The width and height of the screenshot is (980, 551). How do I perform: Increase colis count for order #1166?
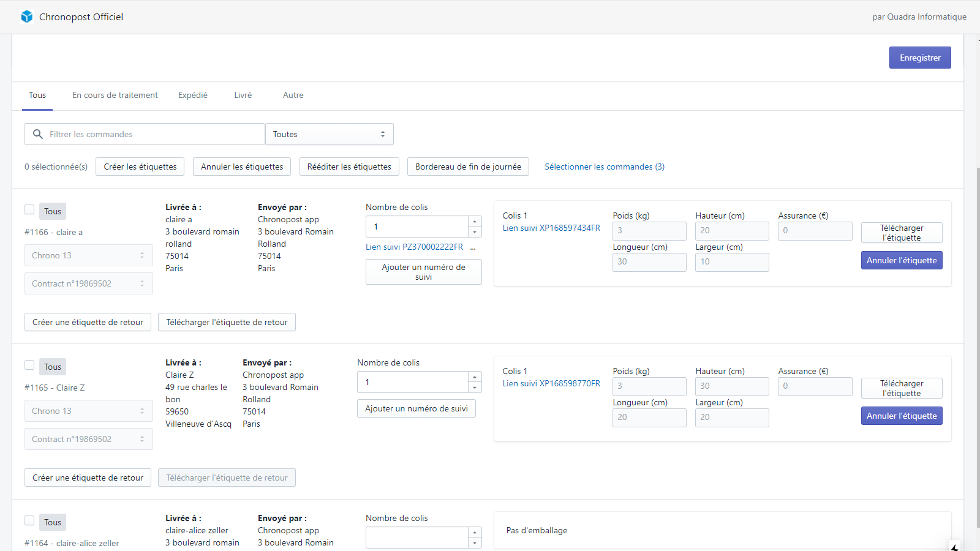pos(475,222)
